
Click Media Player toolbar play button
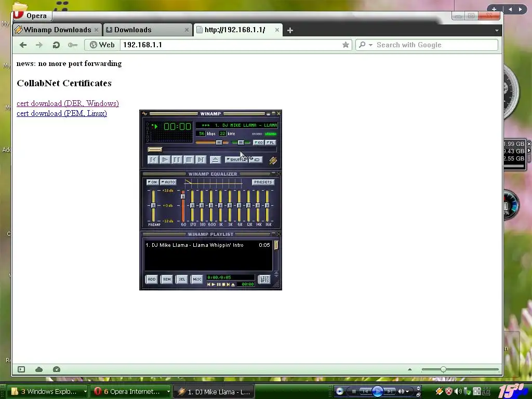(x=377, y=392)
